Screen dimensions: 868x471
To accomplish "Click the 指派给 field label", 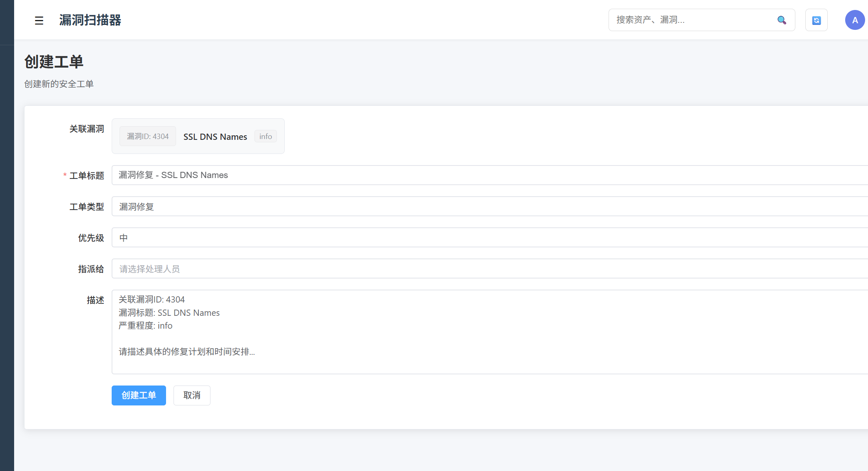I will (91, 269).
